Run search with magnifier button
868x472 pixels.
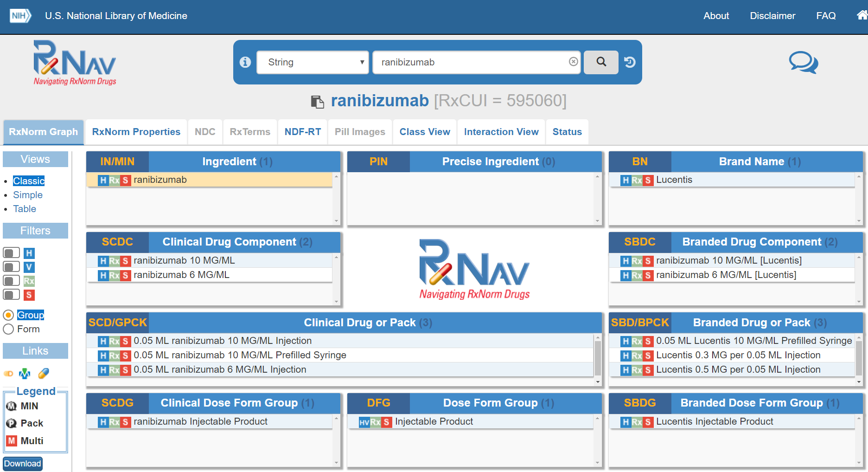pyautogui.click(x=601, y=62)
